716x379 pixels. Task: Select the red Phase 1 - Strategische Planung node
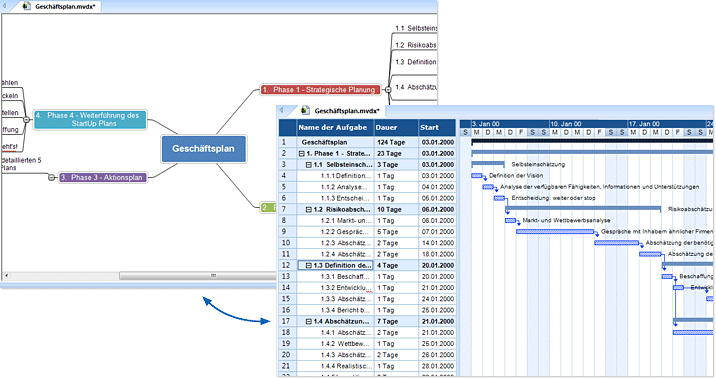[320, 89]
